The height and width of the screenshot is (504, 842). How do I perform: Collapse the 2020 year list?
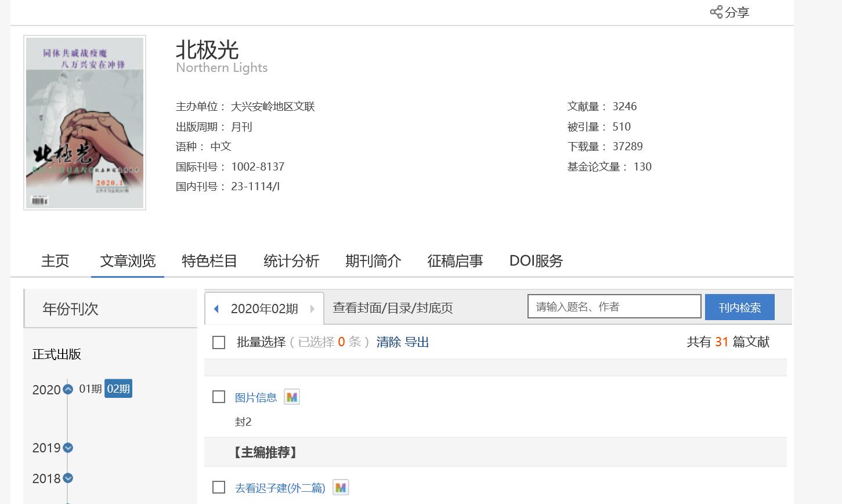coord(68,389)
